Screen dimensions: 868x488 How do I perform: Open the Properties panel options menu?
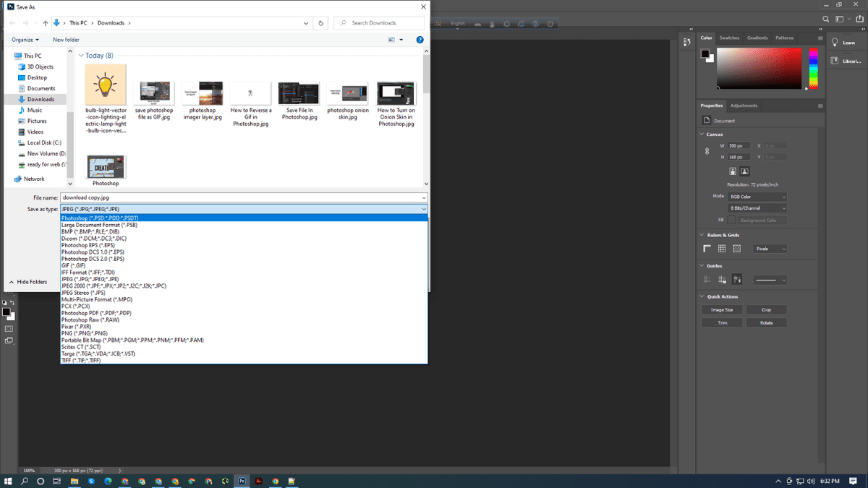pyautogui.click(x=820, y=106)
